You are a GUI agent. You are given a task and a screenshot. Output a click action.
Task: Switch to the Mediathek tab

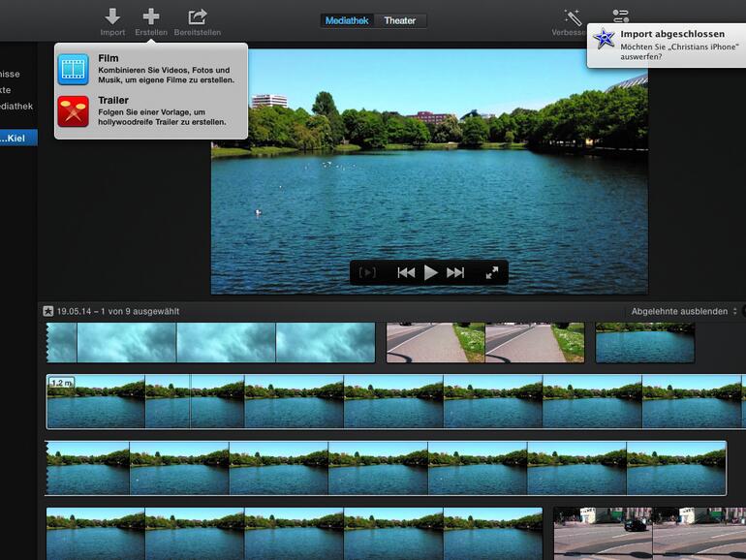347,20
